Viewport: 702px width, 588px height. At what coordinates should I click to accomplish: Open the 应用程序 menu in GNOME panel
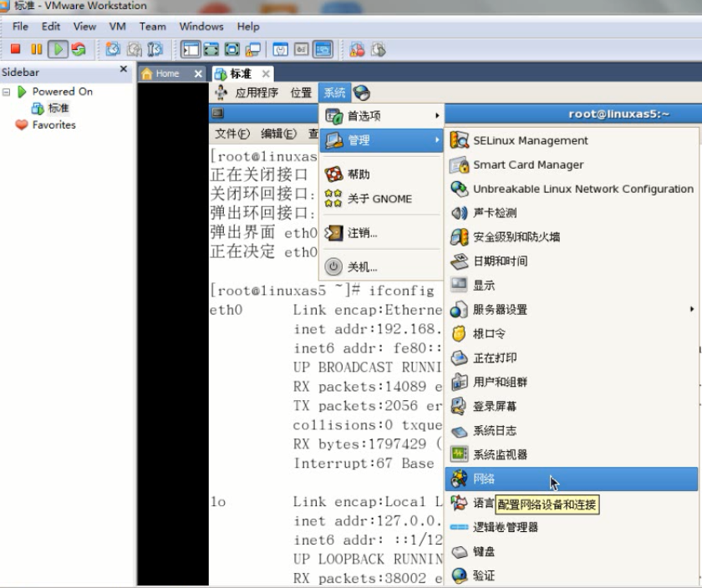(256, 93)
